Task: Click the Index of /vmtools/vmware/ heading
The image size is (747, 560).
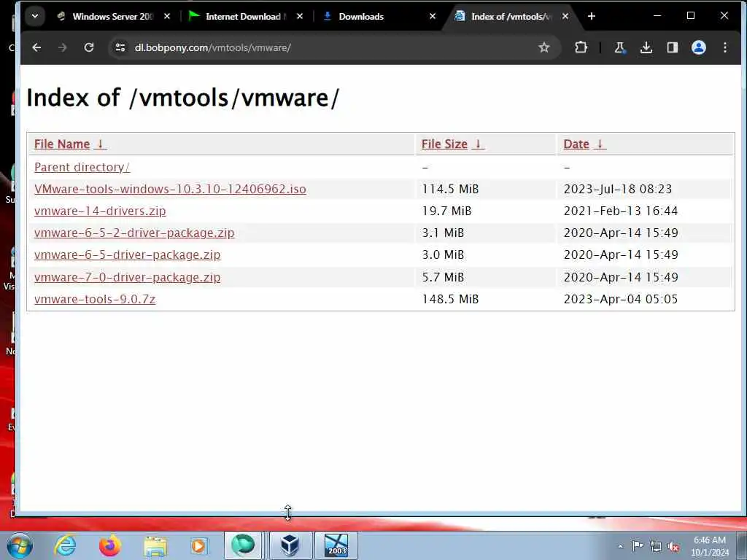Action: tap(182, 98)
